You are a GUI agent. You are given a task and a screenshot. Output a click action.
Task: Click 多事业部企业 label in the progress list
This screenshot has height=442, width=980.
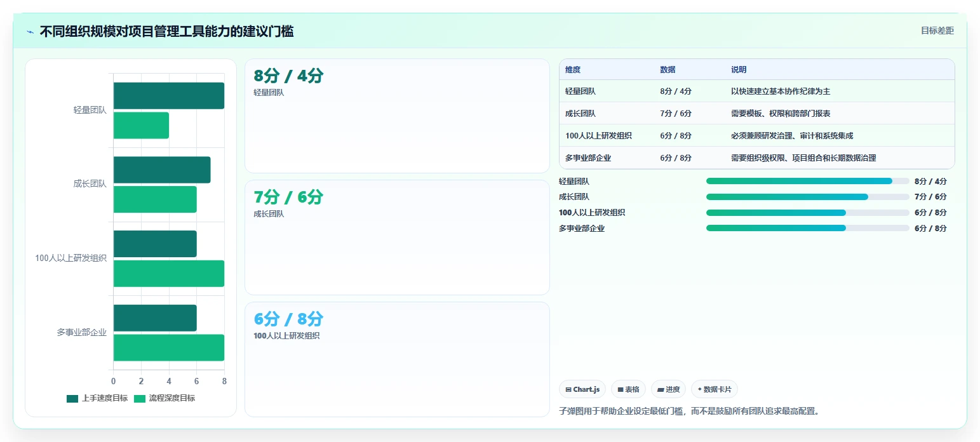tap(582, 229)
